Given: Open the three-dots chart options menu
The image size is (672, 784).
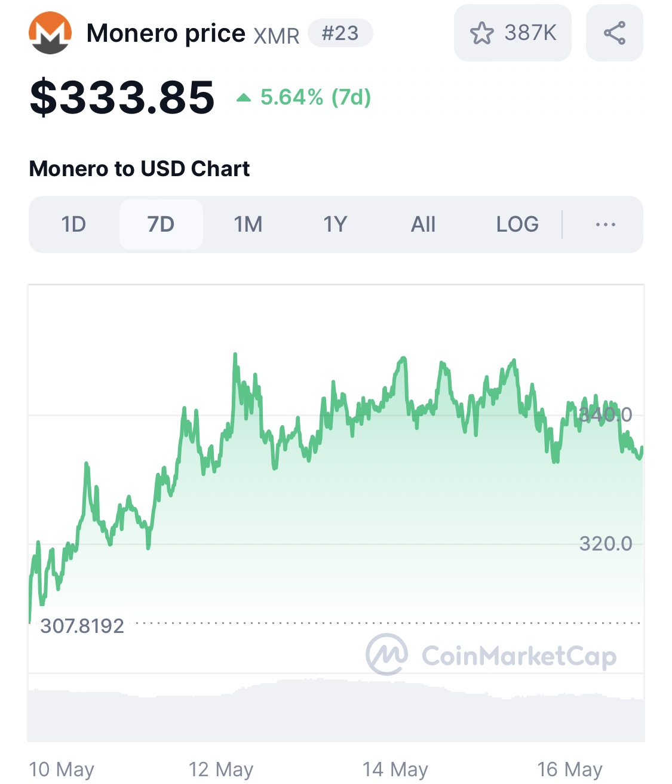Looking at the screenshot, I should 605,225.
